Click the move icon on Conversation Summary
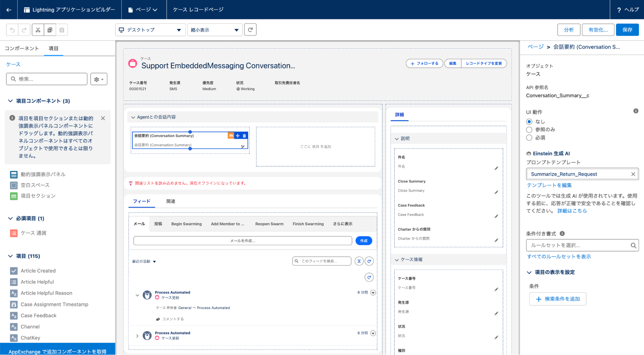Screen dimensions: 644x355 point(238,136)
